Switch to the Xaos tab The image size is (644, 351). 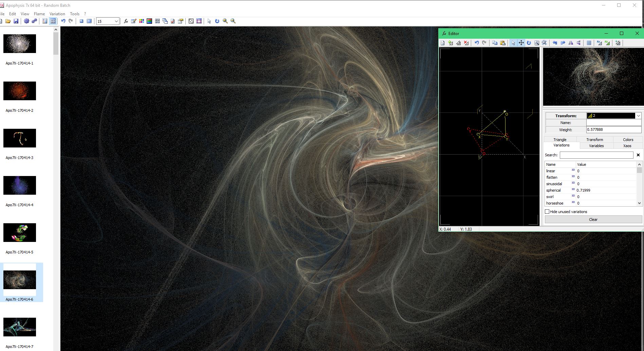point(627,146)
